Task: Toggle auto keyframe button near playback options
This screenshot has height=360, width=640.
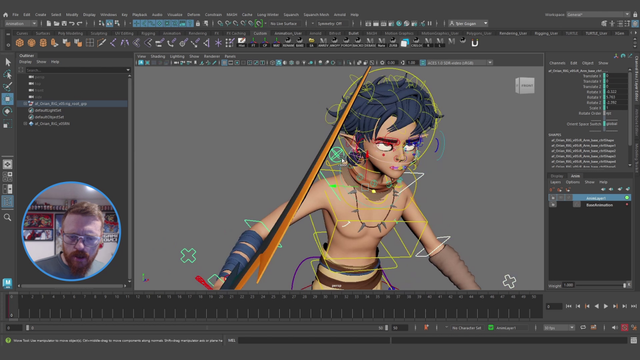Action: 624,328
